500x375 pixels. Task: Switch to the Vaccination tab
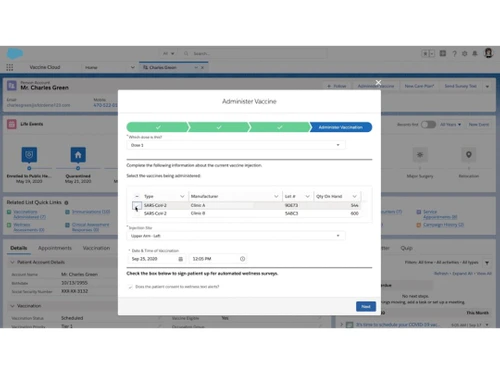(x=96, y=248)
